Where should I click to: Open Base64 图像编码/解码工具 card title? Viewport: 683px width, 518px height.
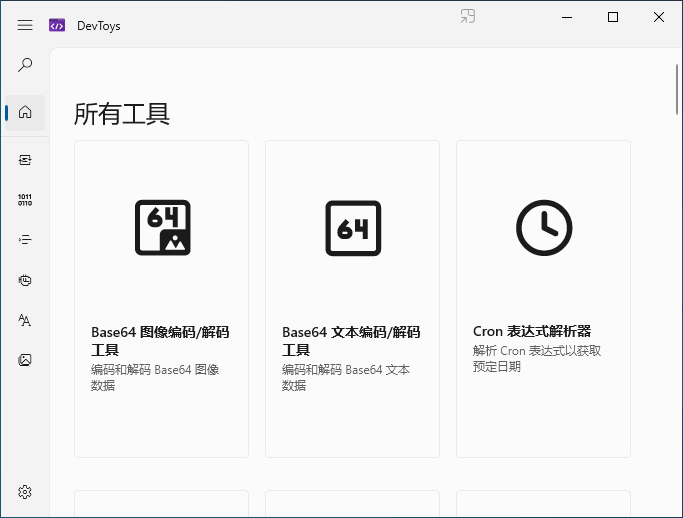tap(160, 341)
